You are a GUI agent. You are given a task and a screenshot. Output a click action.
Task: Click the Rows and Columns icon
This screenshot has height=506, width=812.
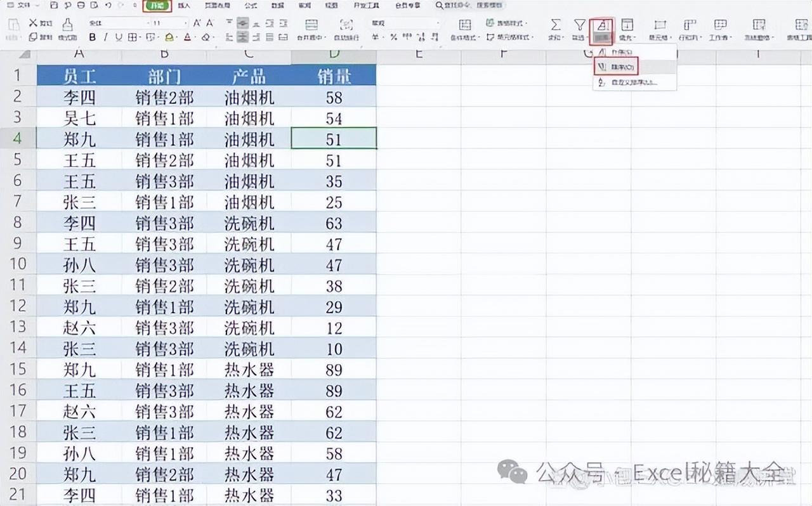[x=690, y=25]
